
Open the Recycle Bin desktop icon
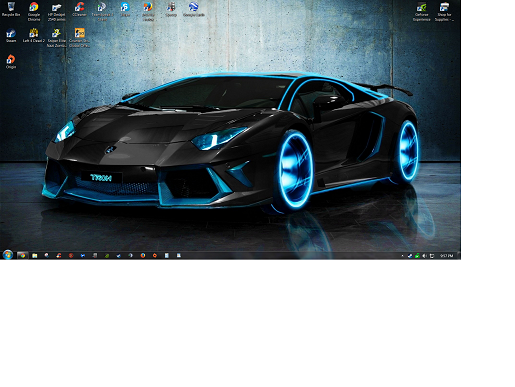[x=11, y=9]
